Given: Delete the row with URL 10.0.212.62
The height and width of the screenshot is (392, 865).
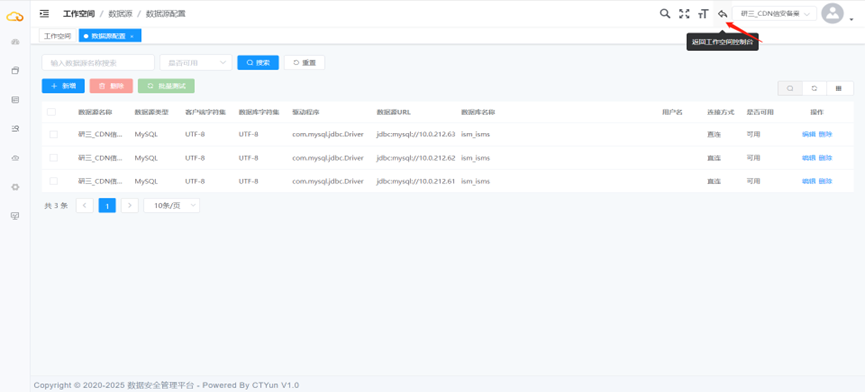Looking at the screenshot, I should pyautogui.click(x=825, y=158).
